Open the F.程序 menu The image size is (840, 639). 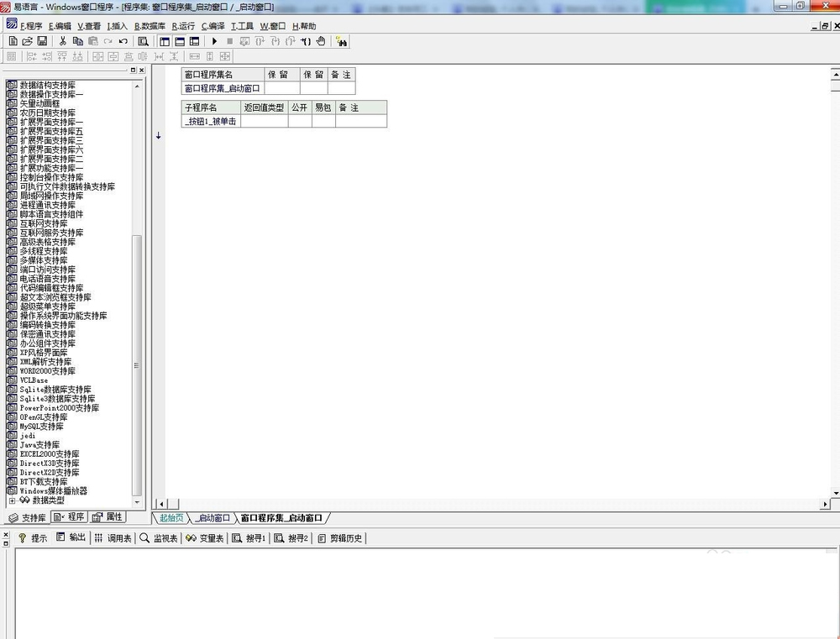click(31, 26)
